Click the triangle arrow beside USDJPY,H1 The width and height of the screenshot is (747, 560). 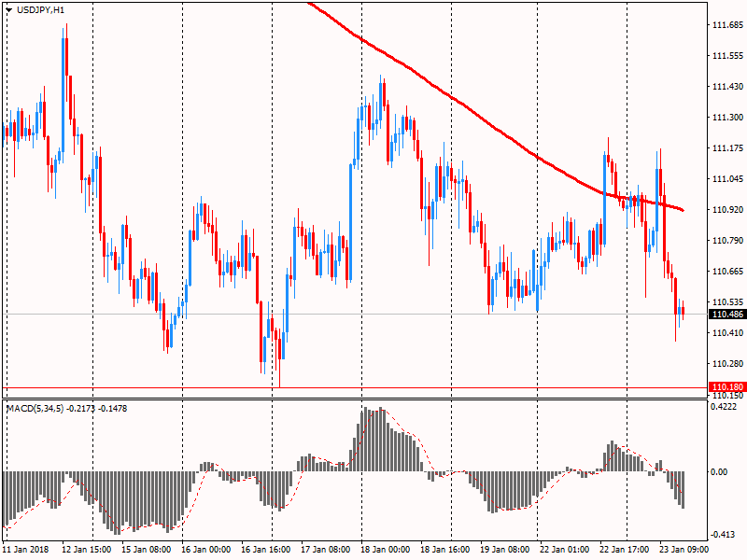pos(9,9)
